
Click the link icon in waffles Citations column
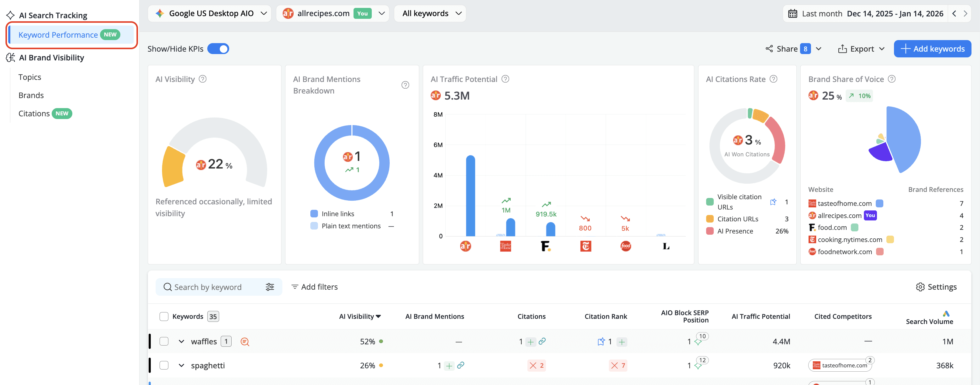point(542,342)
